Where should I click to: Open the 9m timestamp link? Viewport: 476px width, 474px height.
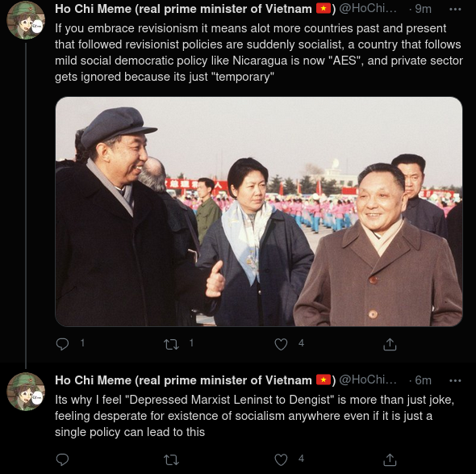tap(423, 9)
